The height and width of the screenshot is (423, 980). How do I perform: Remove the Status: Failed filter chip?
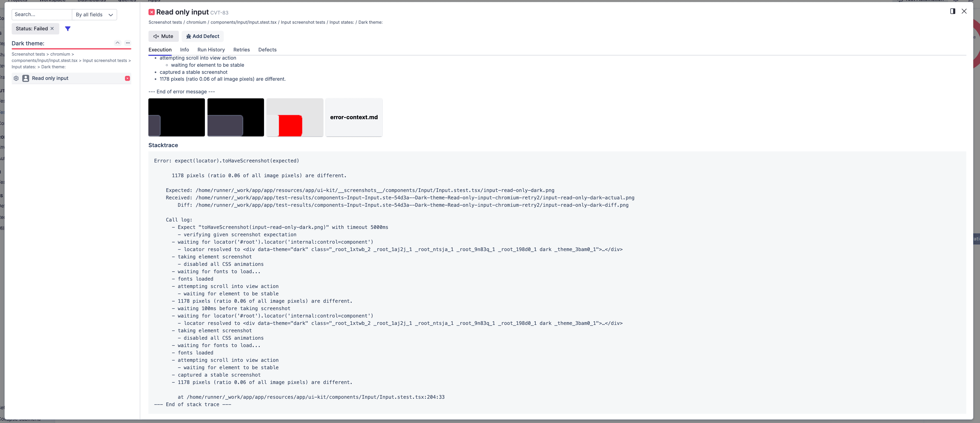[x=52, y=28]
